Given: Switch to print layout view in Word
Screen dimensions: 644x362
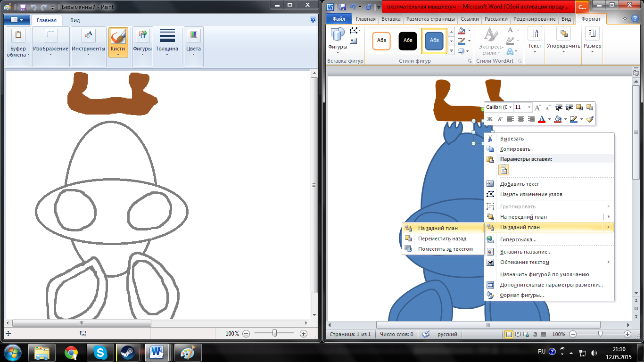Looking at the screenshot, I should (509, 334).
